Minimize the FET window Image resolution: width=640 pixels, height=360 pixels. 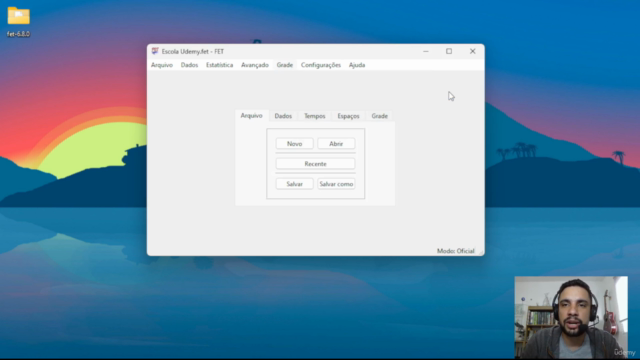426,51
